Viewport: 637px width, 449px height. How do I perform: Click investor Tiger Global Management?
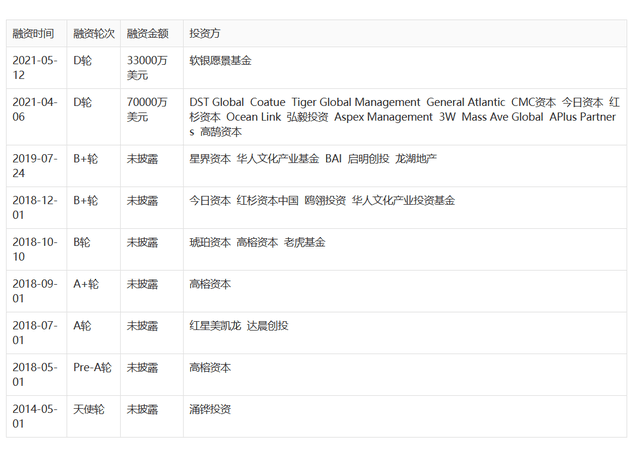356,102
